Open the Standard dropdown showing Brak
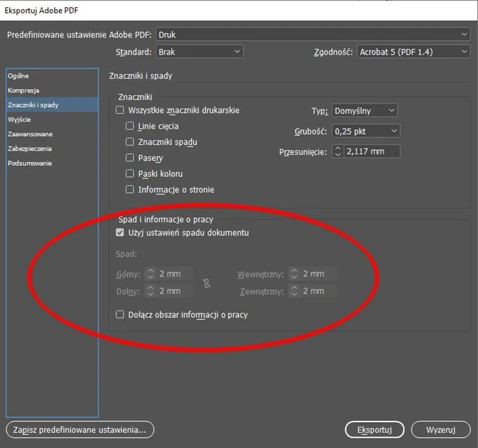 [199, 52]
